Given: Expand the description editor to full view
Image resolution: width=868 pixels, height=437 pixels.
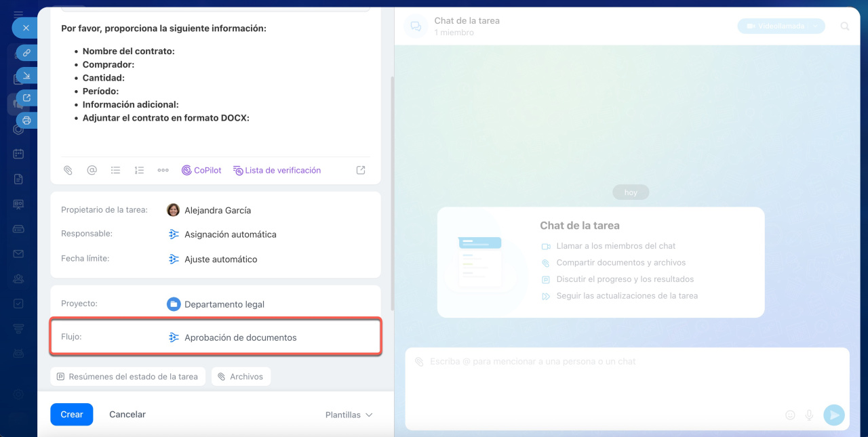Looking at the screenshot, I should [361, 171].
